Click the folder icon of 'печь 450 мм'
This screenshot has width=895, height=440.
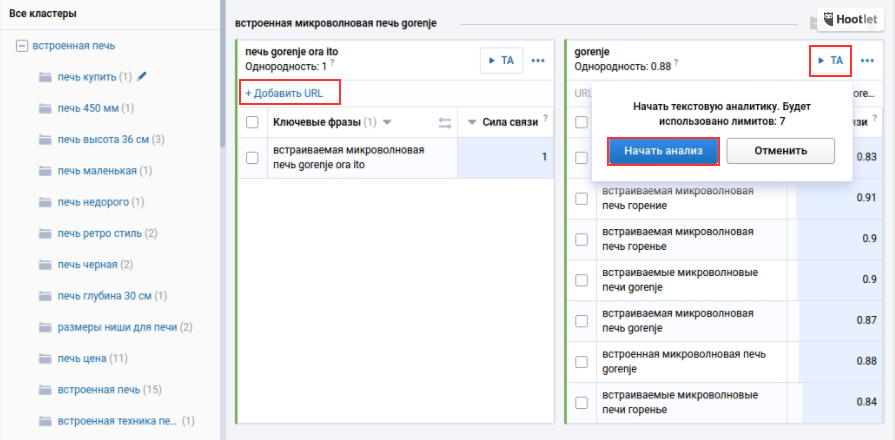(46, 108)
